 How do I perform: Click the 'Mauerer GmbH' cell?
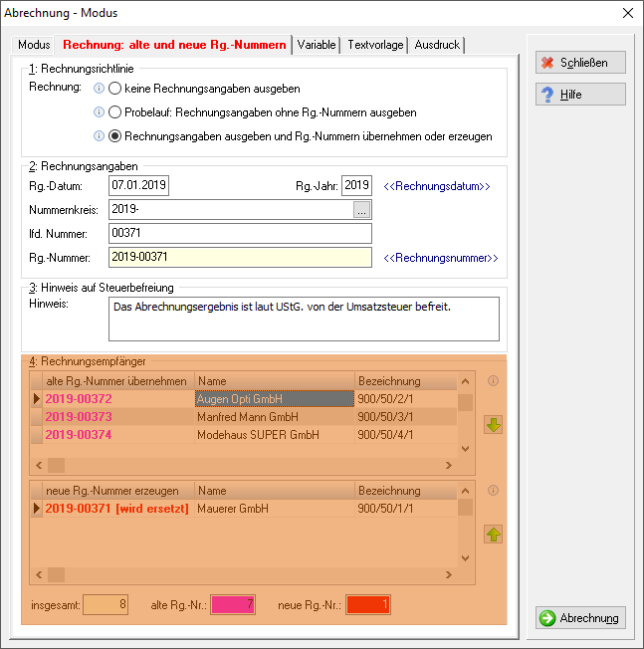pos(275,509)
